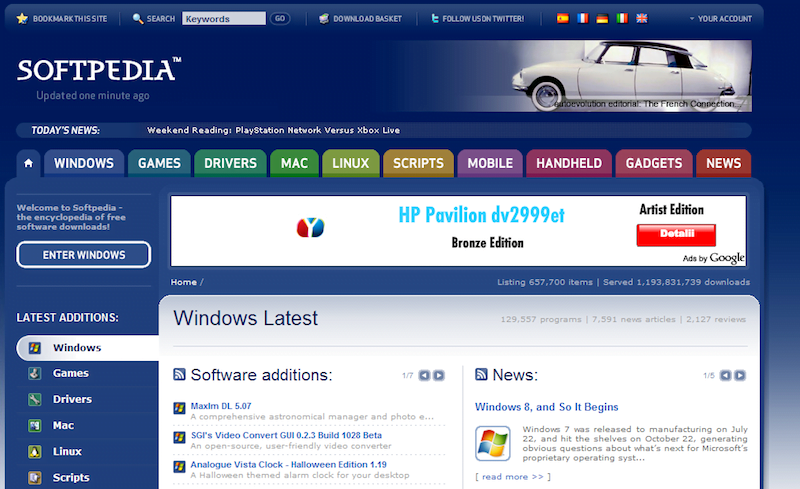Expand the Your Account dropdown
Viewport: 800px width, 489px height.
tap(720, 19)
